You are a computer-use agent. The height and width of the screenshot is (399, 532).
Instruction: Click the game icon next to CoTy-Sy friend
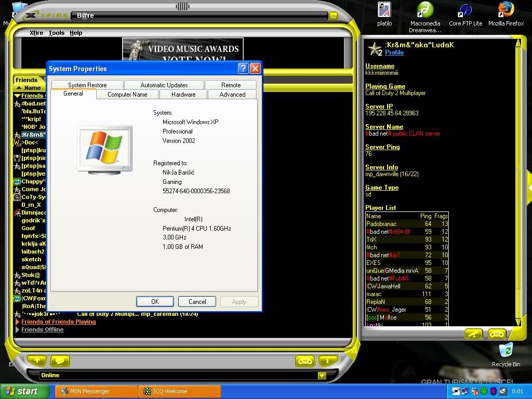point(17,197)
